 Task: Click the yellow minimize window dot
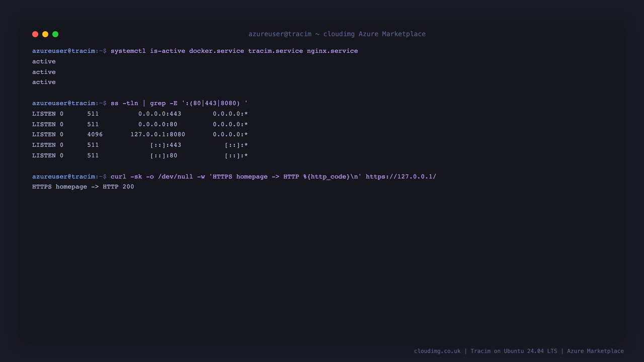tap(45, 34)
